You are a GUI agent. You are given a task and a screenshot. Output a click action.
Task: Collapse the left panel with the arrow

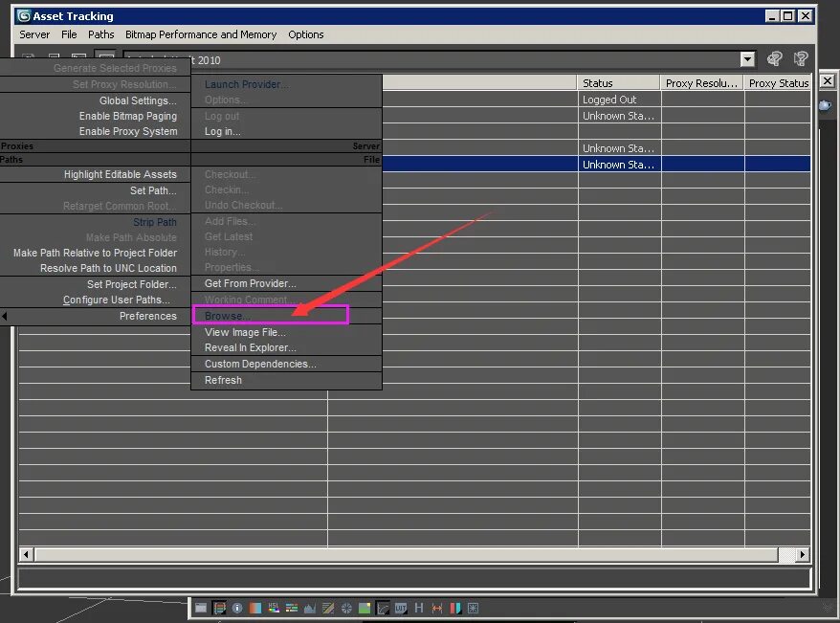[4, 316]
